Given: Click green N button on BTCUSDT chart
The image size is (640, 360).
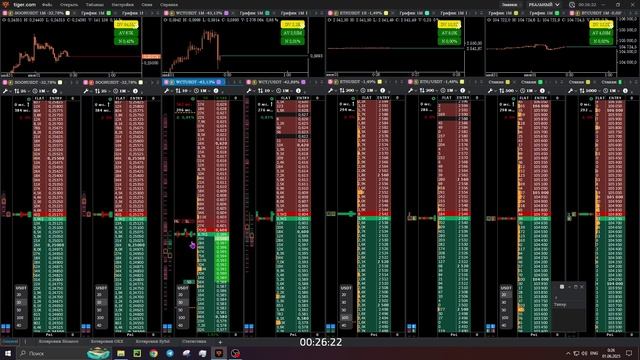Looking at the screenshot, I should 601,41.
